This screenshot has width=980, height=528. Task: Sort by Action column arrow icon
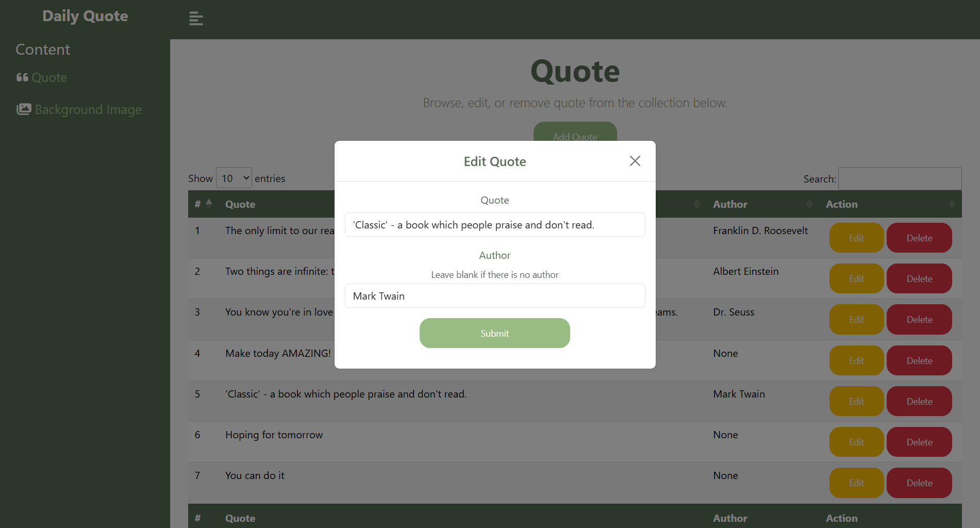[x=952, y=204]
